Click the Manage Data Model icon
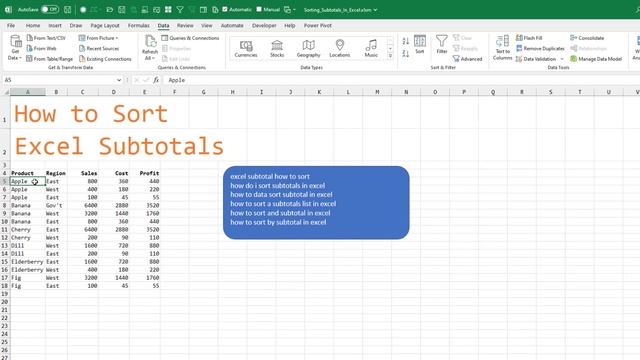This screenshot has width=640, height=360. click(573, 59)
